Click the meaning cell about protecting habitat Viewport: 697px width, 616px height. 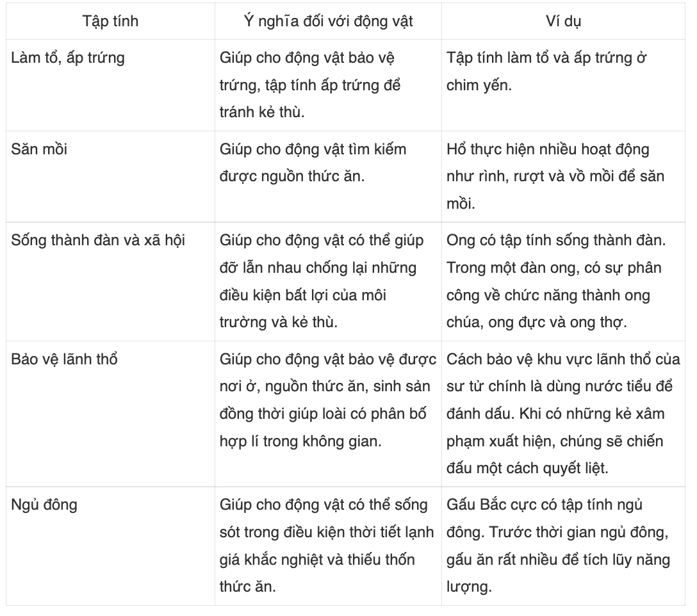pos(328,413)
